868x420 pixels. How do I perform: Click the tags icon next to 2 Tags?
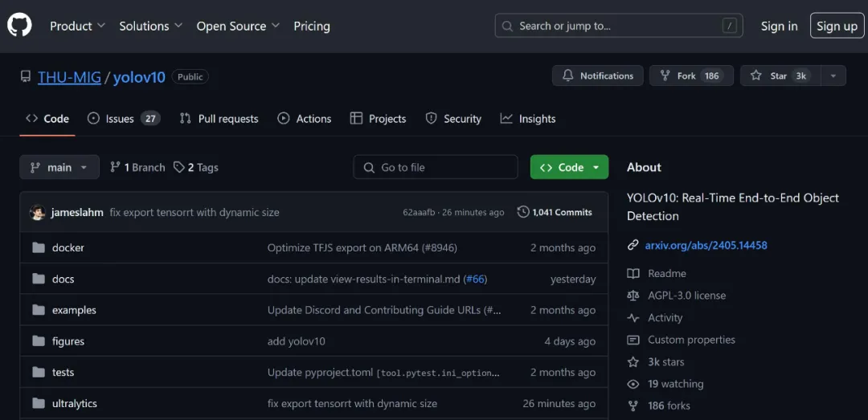pos(179,167)
